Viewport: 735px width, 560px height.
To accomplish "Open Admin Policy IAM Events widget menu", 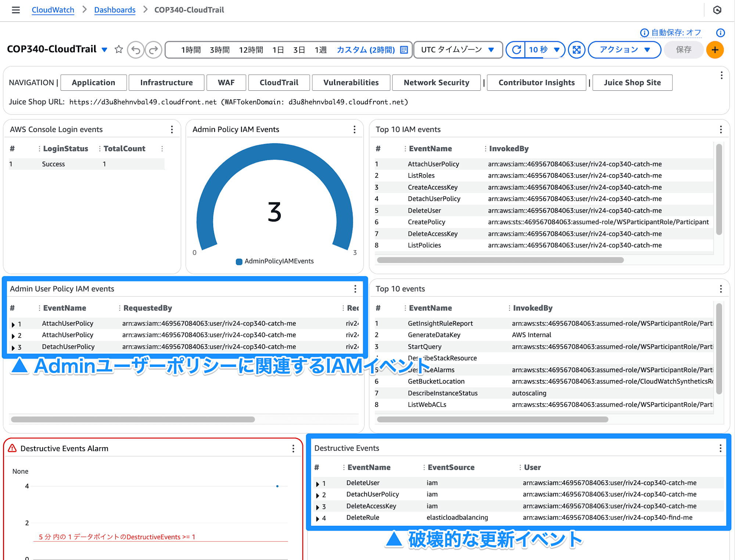I will (x=354, y=129).
